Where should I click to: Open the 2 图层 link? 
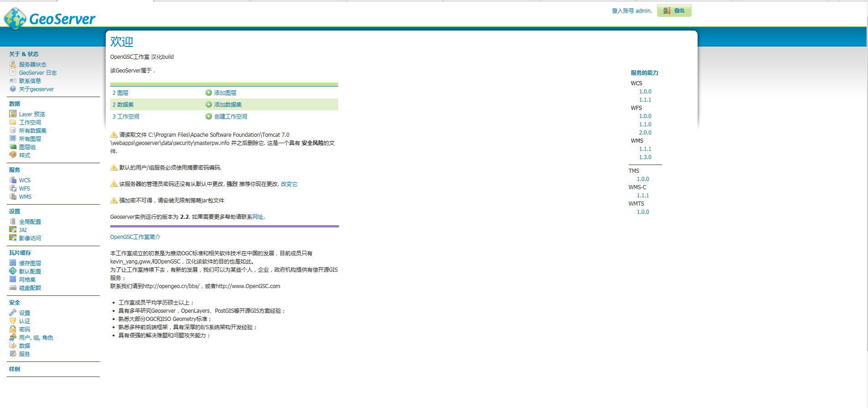click(x=120, y=93)
